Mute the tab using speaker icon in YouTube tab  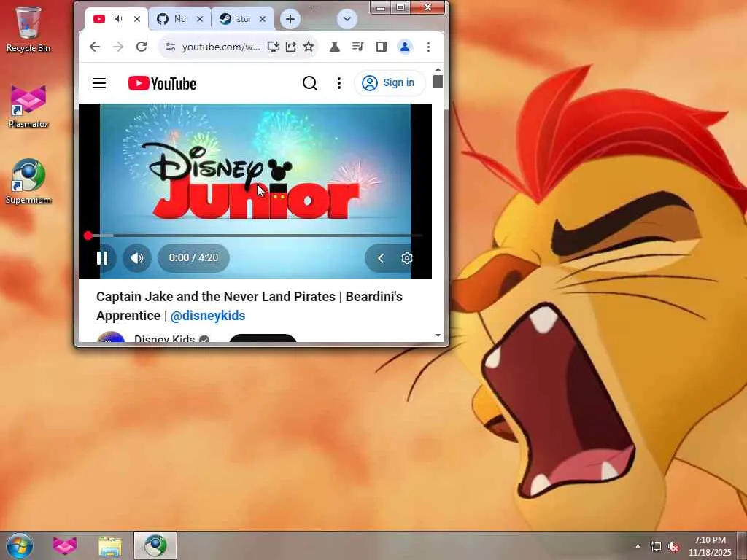coord(119,19)
